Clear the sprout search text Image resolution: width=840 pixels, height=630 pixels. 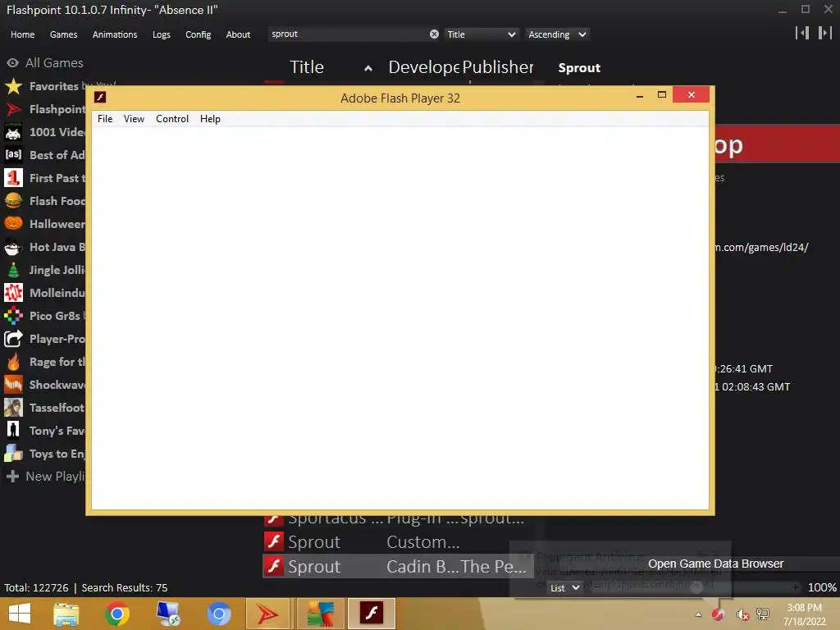click(x=434, y=34)
